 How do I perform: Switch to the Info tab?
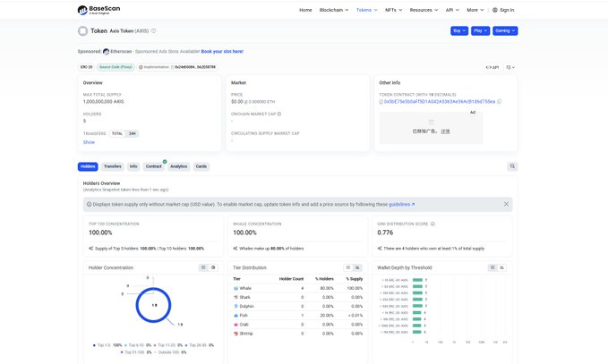tap(133, 166)
